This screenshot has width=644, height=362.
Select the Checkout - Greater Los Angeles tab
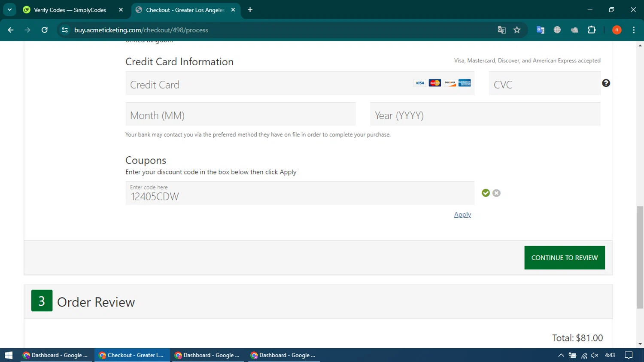click(x=185, y=10)
